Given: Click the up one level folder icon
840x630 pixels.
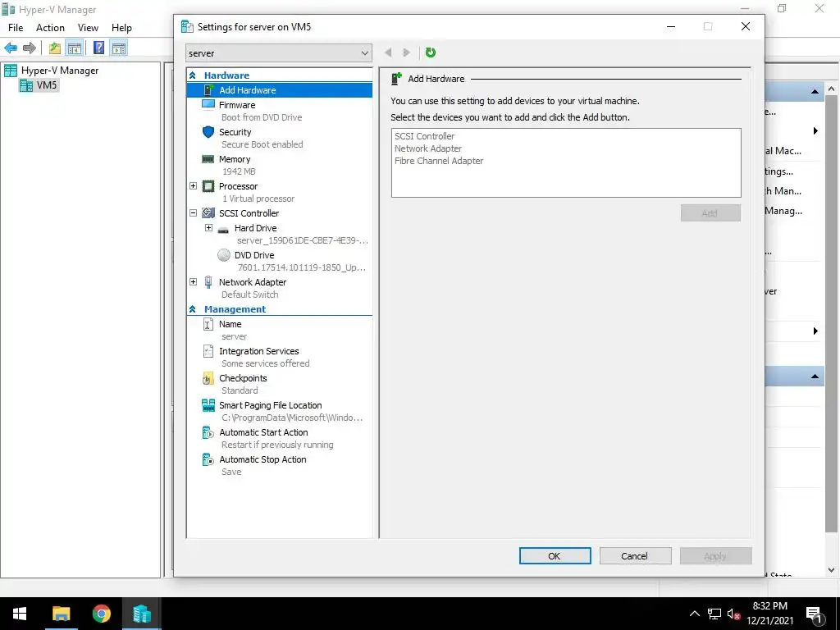Looking at the screenshot, I should point(55,48).
